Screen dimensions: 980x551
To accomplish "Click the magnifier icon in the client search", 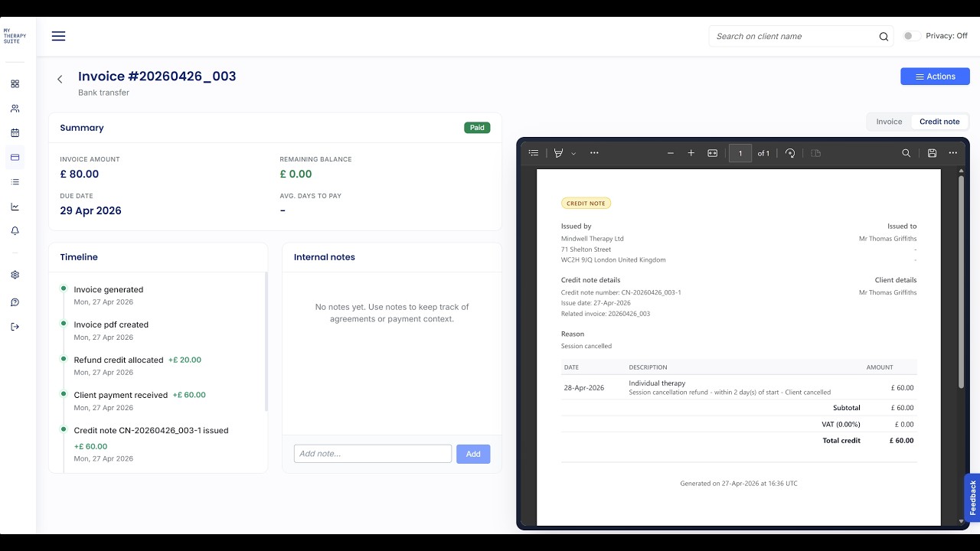I will pyautogui.click(x=884, y=37).
